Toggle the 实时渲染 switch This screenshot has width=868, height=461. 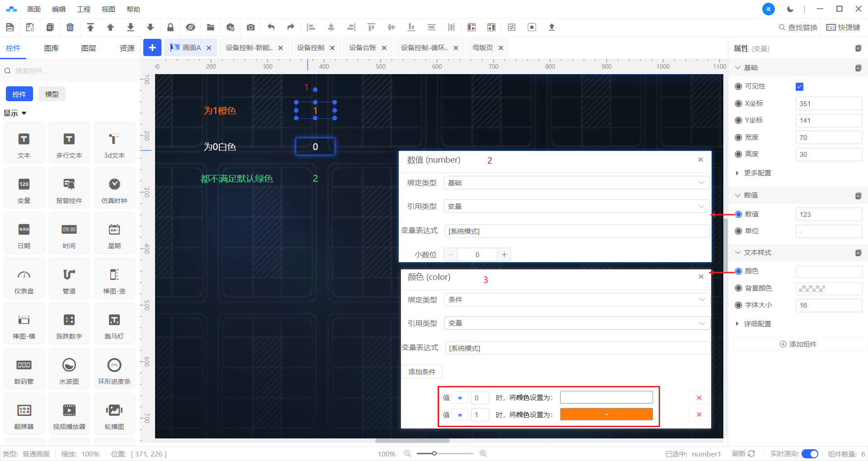pyautogui.click(x=810, y=454)
